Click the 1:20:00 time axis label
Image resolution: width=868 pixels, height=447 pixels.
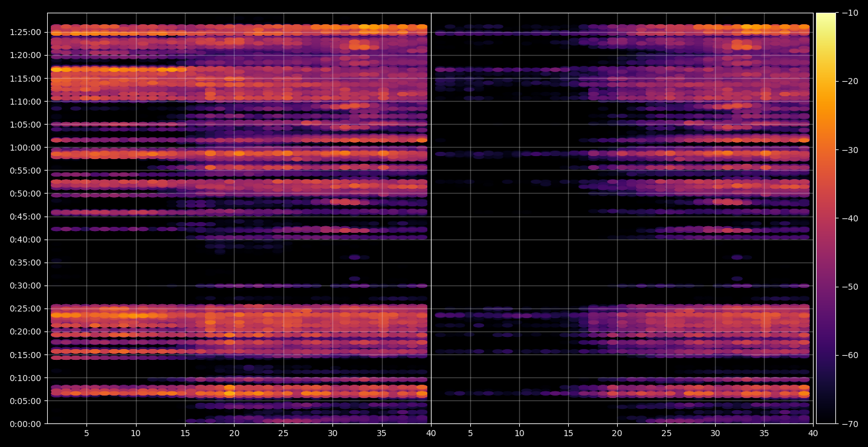click(25, 55)
